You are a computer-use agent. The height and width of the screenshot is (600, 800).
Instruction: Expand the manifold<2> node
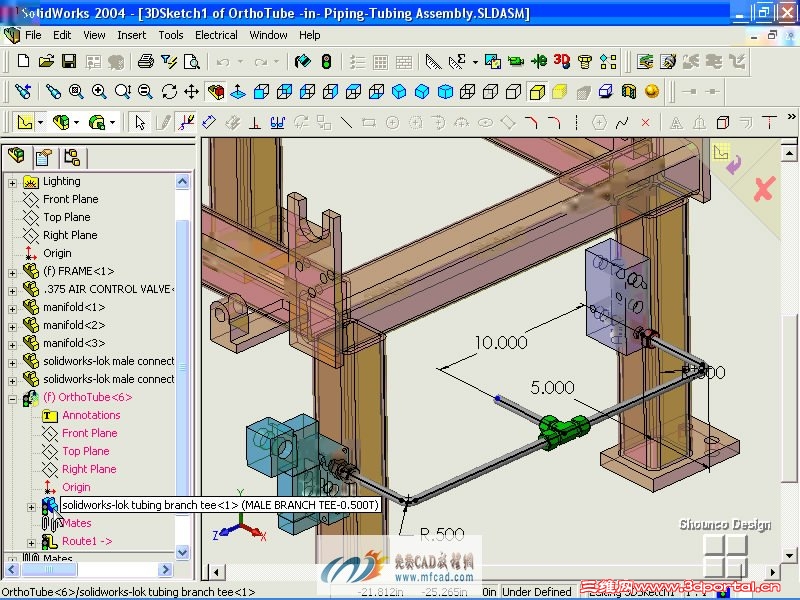pos(12,327)
